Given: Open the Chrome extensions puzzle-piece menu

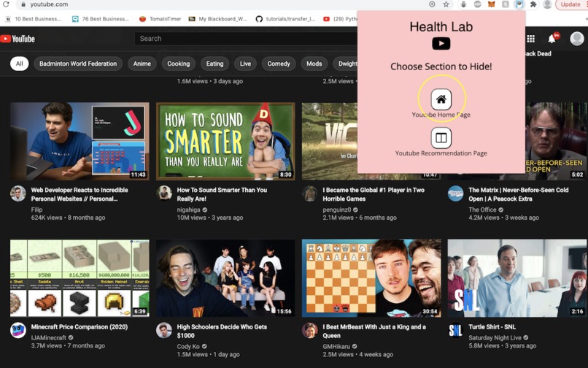Looking at the screenshot, I should [533, 4].
